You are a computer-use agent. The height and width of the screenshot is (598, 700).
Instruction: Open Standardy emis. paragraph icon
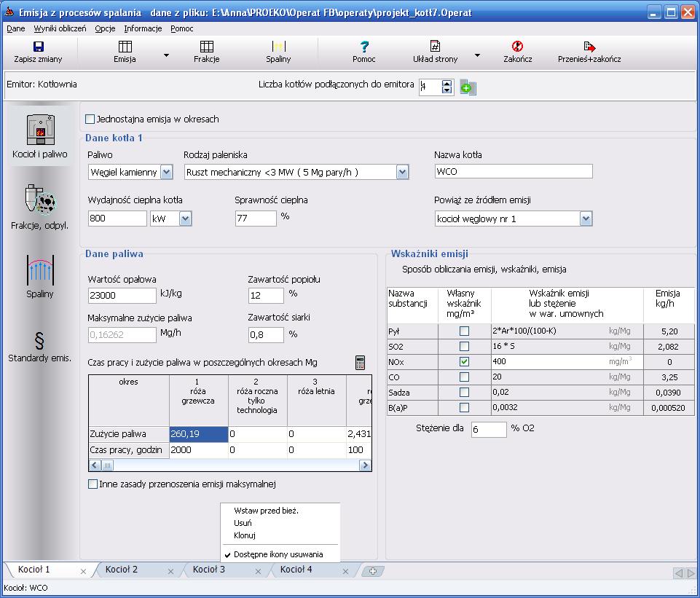pos(39,341)
